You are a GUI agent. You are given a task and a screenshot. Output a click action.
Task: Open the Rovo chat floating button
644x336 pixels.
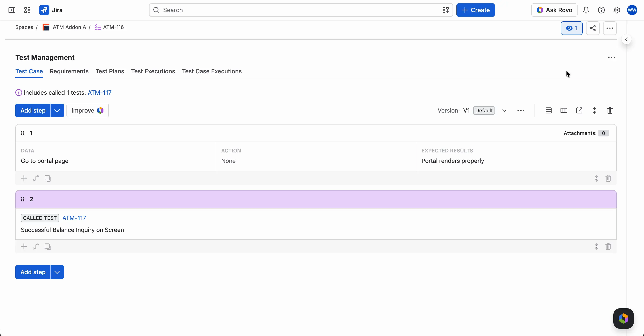point(623,319)
